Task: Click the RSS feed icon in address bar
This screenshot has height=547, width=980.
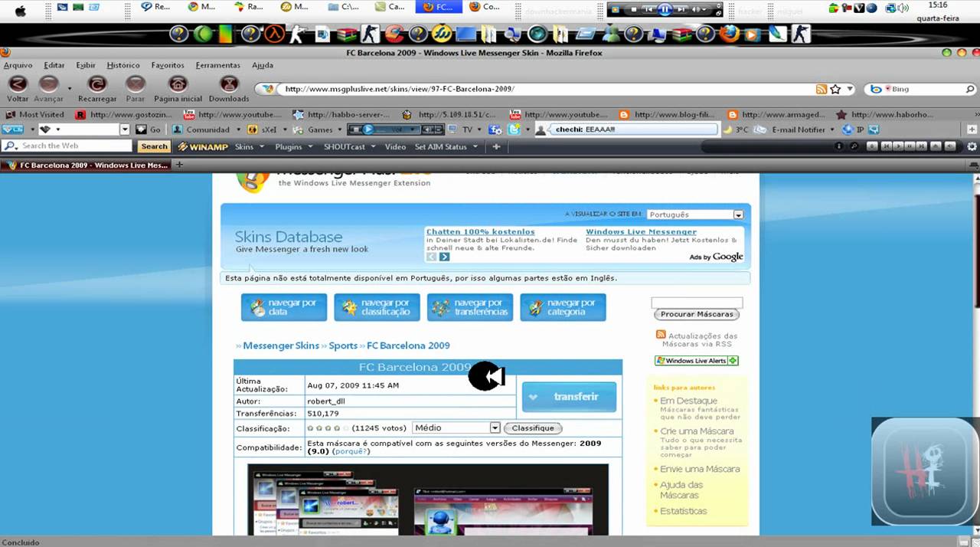Action: pos(822,89)
